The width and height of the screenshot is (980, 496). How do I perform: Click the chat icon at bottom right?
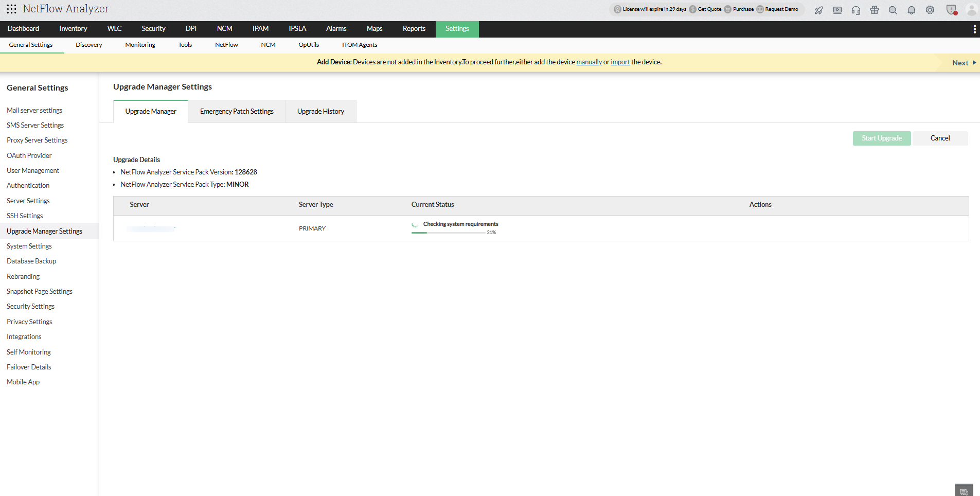pos(964,491)
